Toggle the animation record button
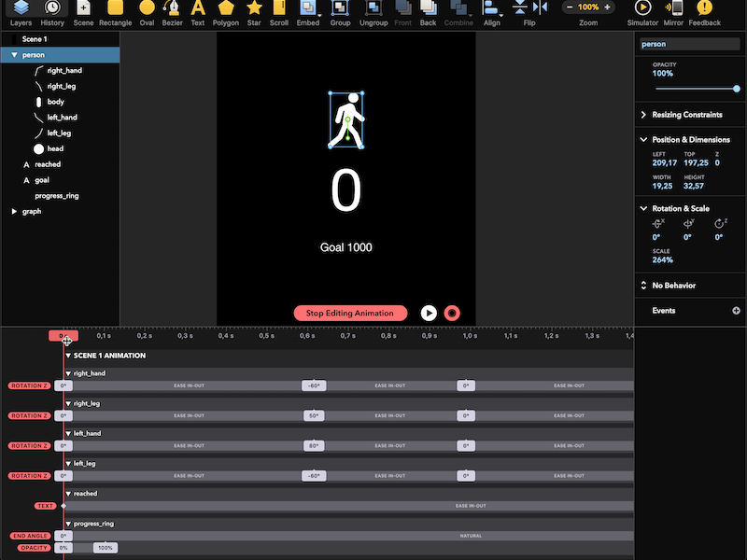The image size is (747, 560). click(452, 314)
